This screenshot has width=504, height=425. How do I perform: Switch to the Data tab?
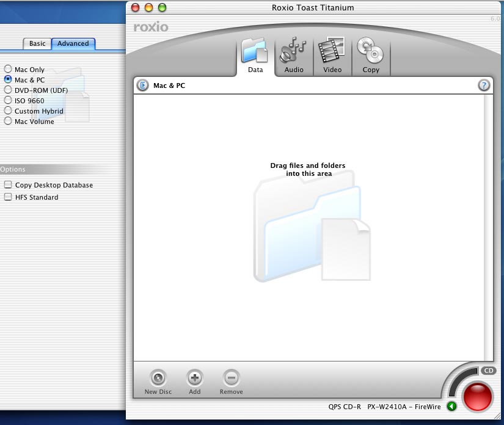click(x=255, y=56)
